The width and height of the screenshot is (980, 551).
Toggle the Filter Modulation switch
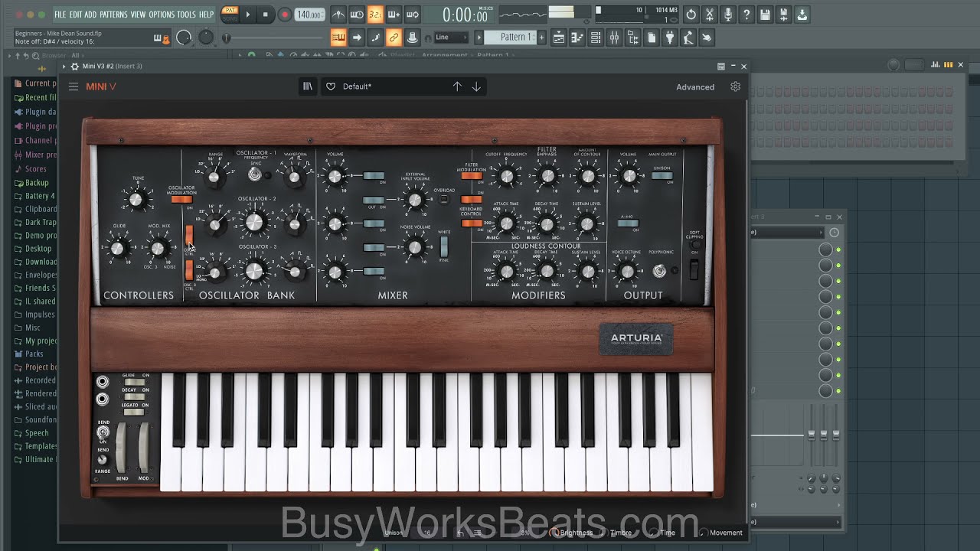[x=471, y=175]
